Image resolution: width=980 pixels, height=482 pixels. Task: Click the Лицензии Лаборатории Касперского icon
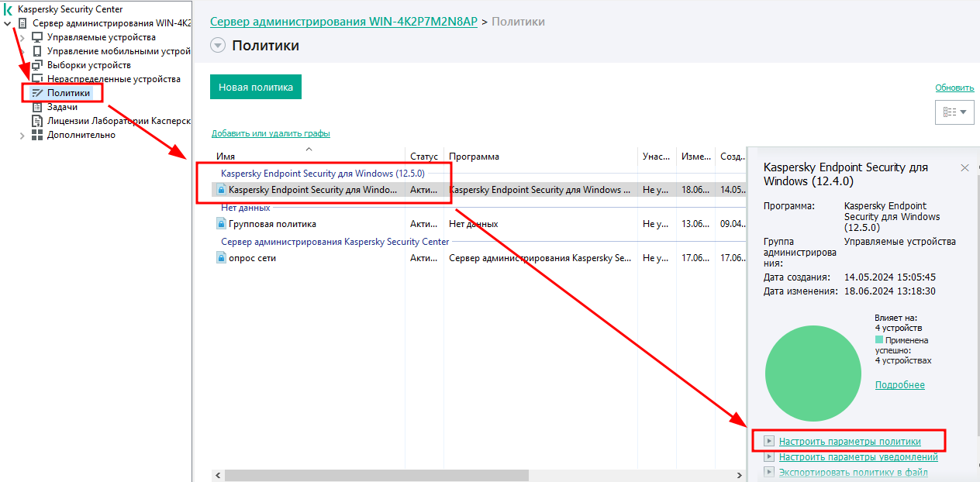click(x=37, y=121)
